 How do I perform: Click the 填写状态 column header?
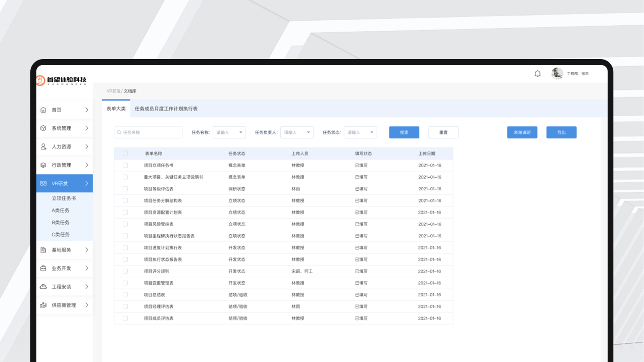tap(364, 153)
